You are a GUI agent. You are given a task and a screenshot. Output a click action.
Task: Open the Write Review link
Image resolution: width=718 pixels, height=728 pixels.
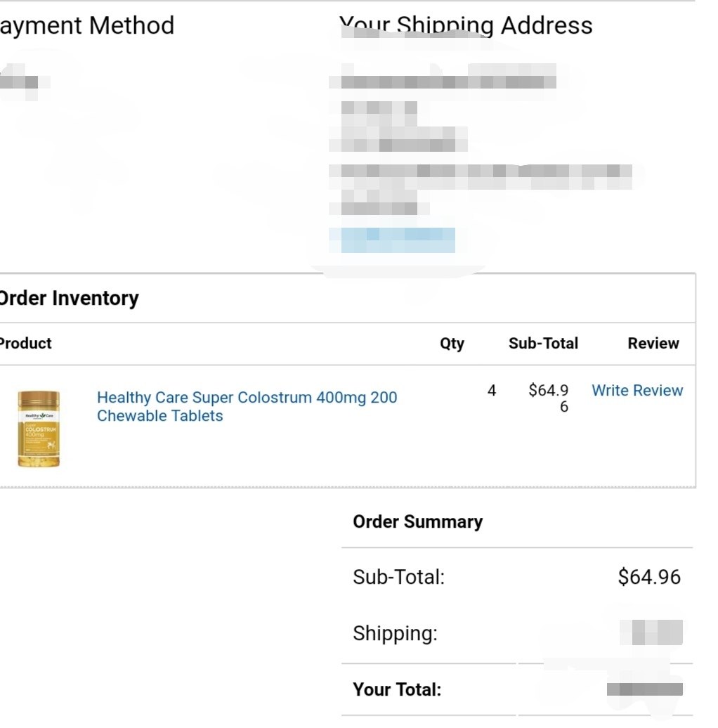click(637, 391)
